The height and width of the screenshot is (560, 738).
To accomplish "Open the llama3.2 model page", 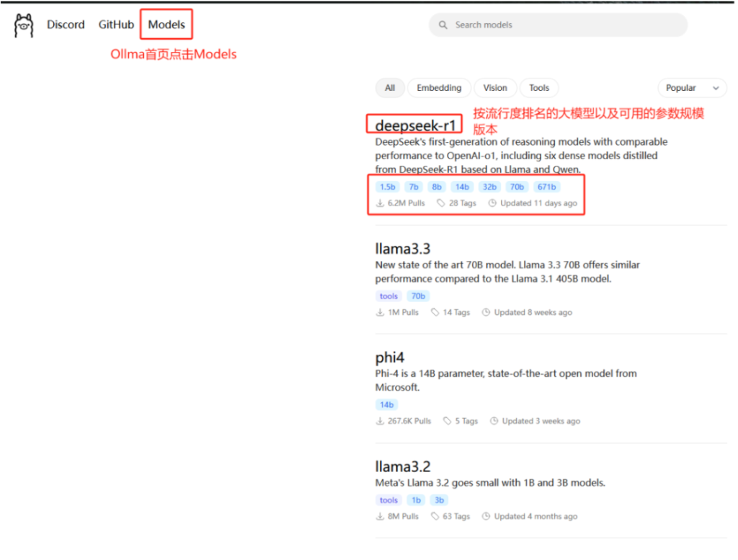I will 403,467.
